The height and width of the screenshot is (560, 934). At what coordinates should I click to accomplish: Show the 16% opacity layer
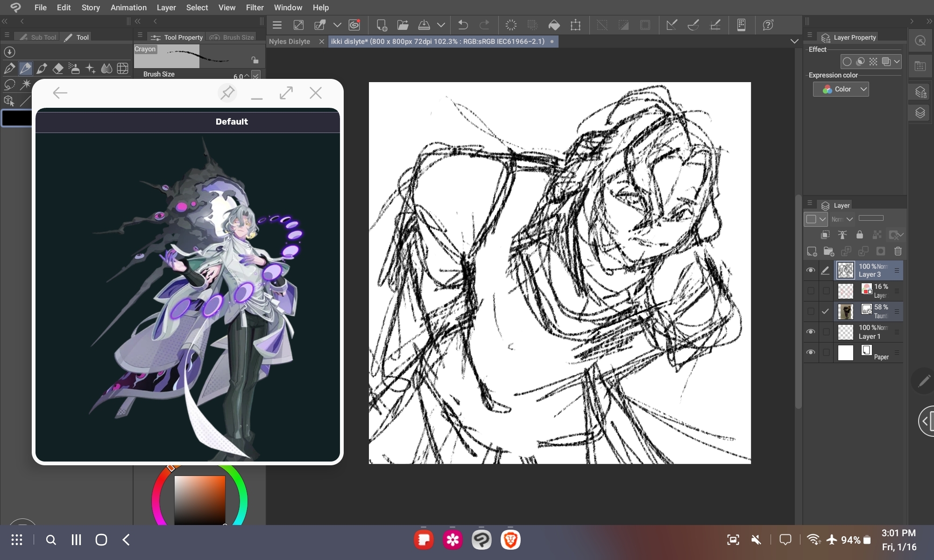(x=811, y=291)
